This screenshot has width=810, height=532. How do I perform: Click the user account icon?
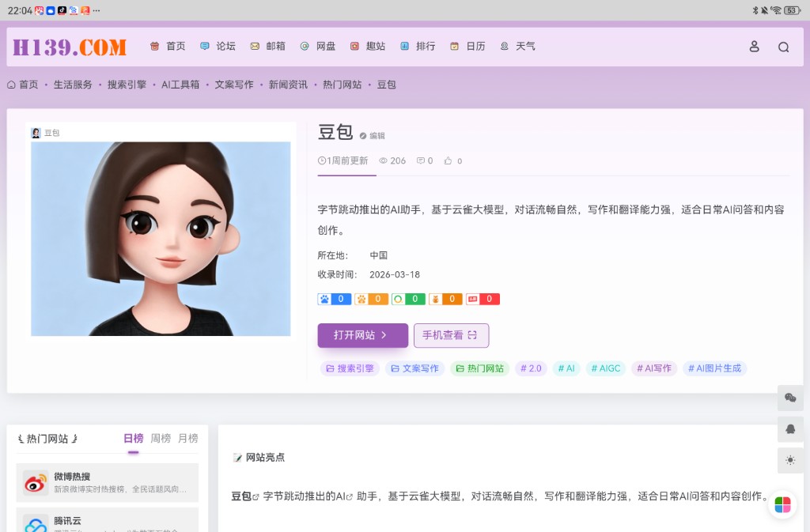tap(754, 47)
